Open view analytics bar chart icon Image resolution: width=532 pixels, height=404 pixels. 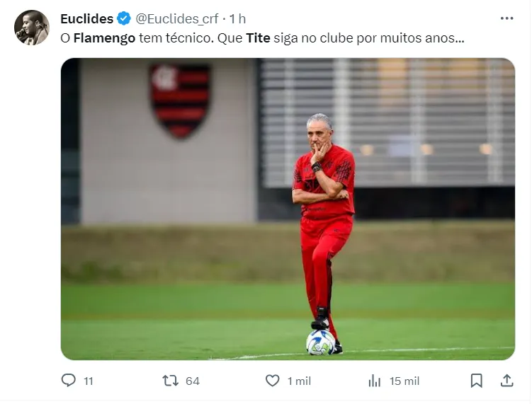point(374,381)
